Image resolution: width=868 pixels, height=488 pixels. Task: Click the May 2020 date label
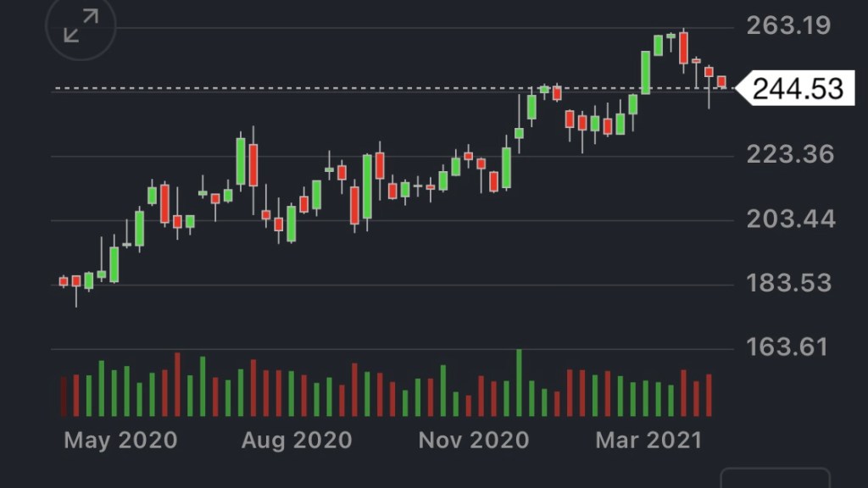coord(120,440)
